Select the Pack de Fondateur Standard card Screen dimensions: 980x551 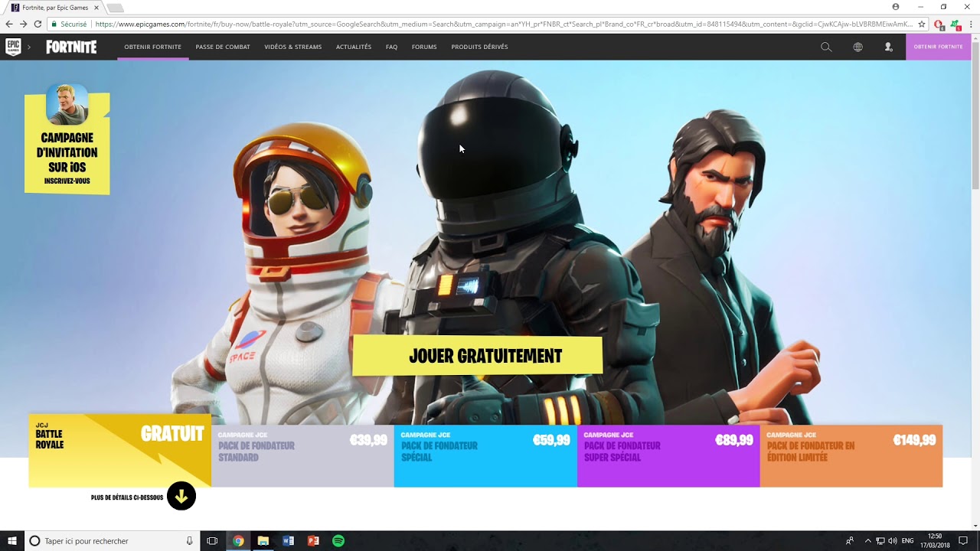302,456
